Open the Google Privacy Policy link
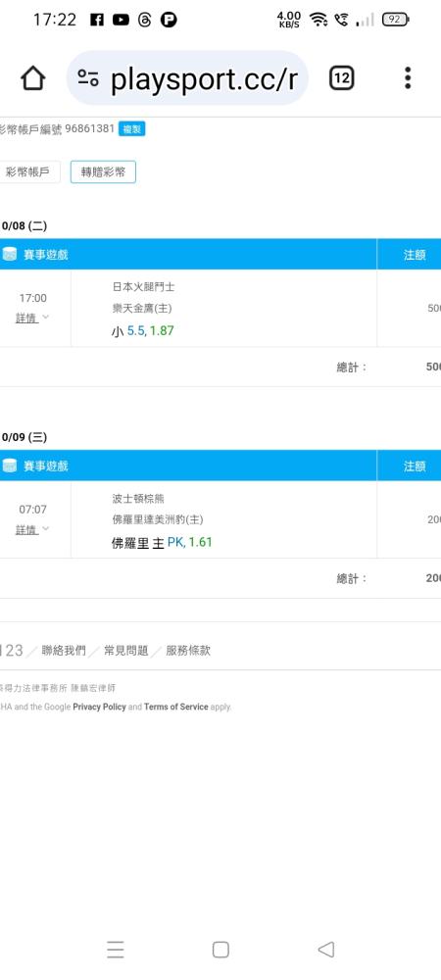 point(99,707)
